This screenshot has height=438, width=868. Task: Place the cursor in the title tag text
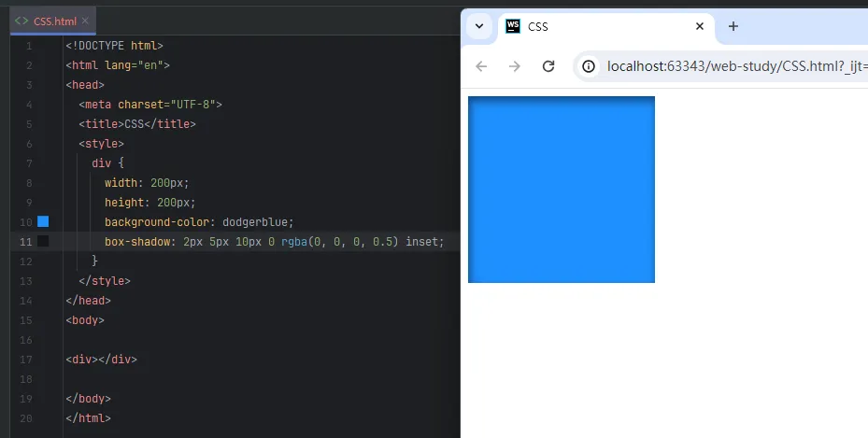click(134, 124)
